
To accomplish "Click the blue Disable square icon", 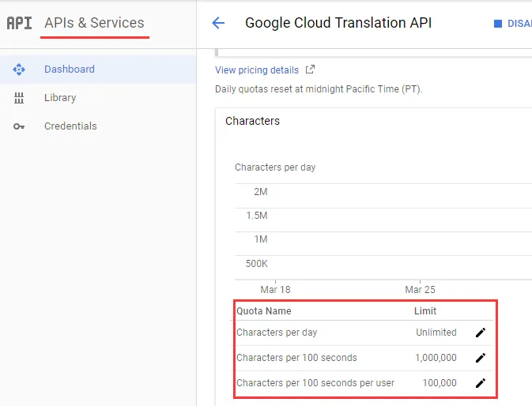I will pos(498,24).
